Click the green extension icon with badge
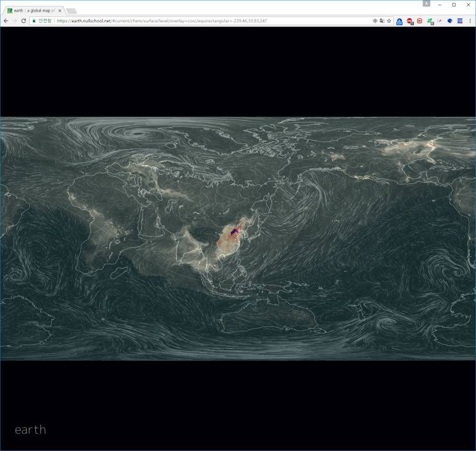Screen dimensions: 476x451 point(430,21)
